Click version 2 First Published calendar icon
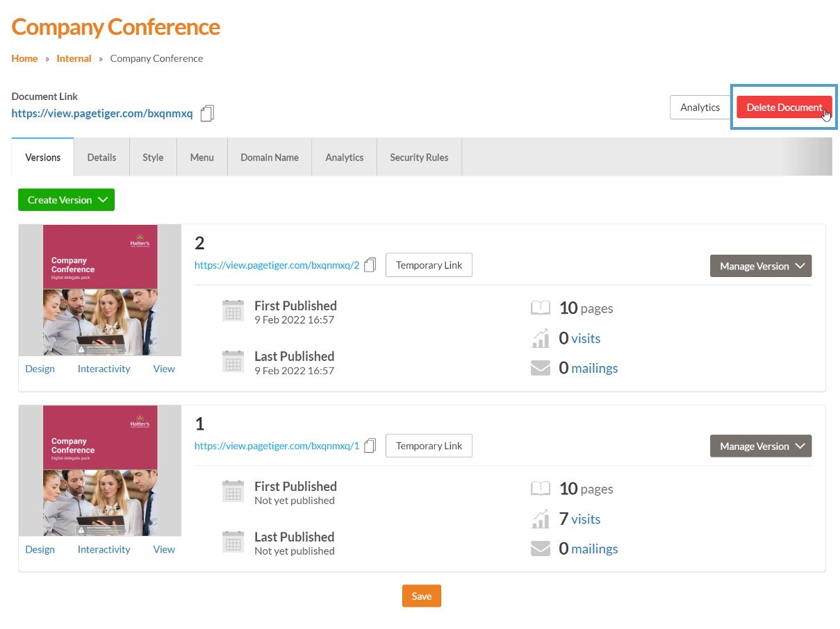840x629 pixels. point(233,311)
